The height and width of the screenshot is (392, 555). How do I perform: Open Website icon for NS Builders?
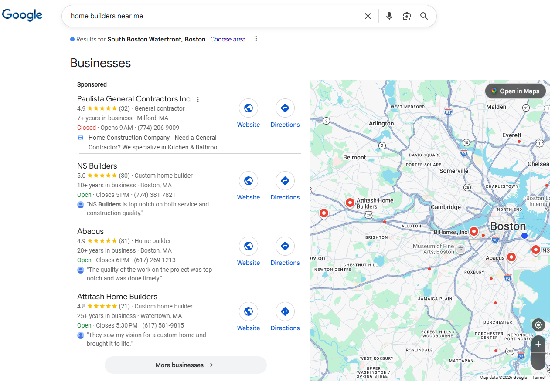[x=249, y=181]
